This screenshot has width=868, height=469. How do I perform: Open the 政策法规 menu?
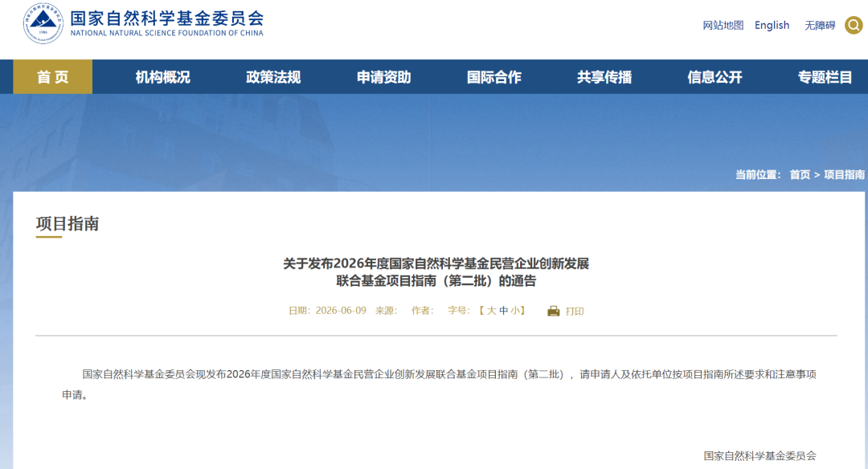pyautogui.click(x=273, y=77)
